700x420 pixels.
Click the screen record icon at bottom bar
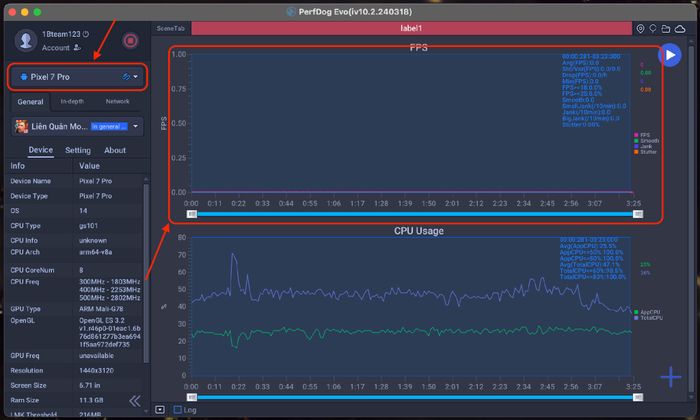point(160,409)
